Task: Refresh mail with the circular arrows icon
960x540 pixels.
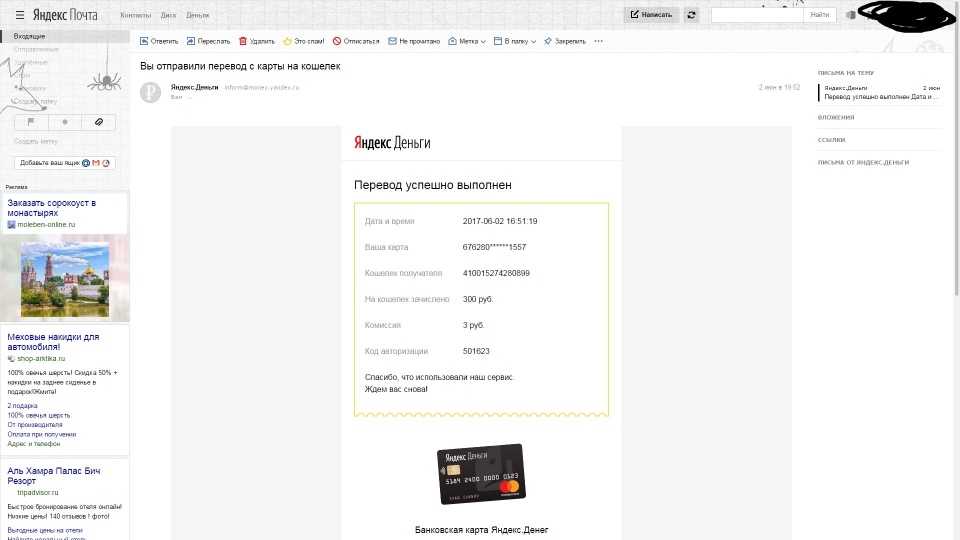Action: click(x=691, y=15)
